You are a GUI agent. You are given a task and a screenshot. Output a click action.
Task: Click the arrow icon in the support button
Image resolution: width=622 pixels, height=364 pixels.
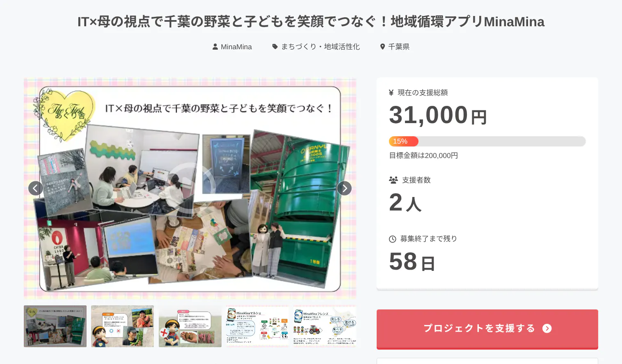click(x=547, y=328)
